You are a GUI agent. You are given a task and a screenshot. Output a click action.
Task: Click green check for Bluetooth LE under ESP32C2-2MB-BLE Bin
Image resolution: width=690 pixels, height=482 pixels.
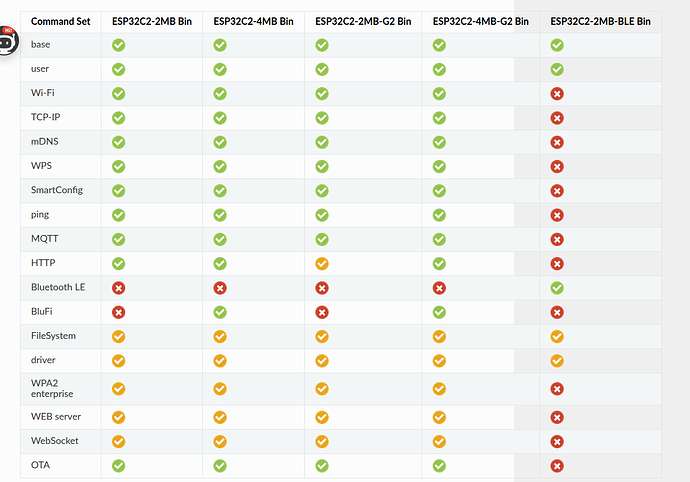coord(557,287)
